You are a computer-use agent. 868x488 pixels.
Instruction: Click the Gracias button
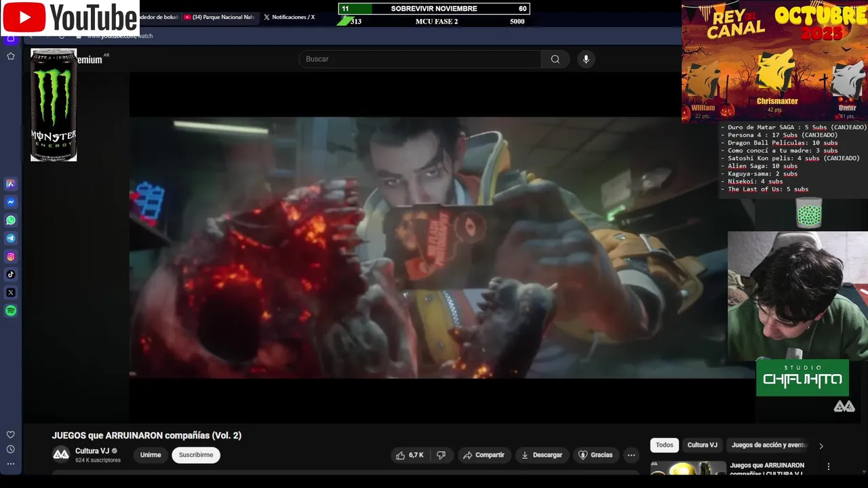coord(595,455)
